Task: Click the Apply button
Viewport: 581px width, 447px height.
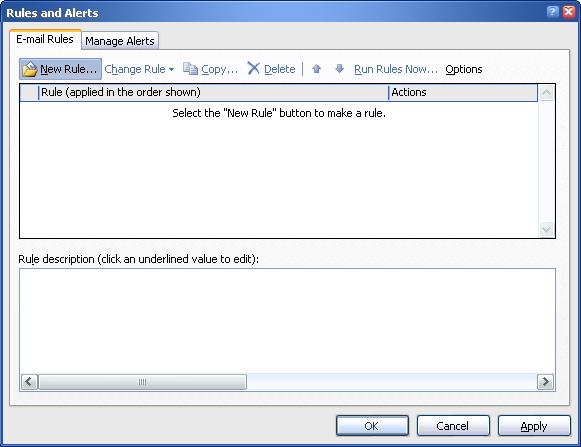Action: click(534, 426)
